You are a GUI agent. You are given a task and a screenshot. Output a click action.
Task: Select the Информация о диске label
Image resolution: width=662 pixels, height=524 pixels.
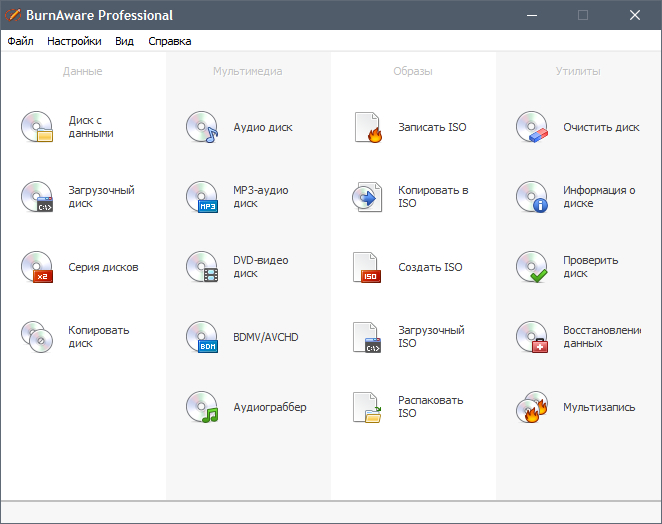(599, 197)
